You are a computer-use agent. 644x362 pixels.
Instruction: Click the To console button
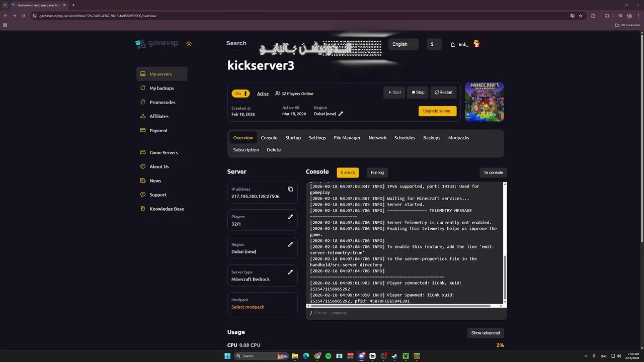[493, 172]
